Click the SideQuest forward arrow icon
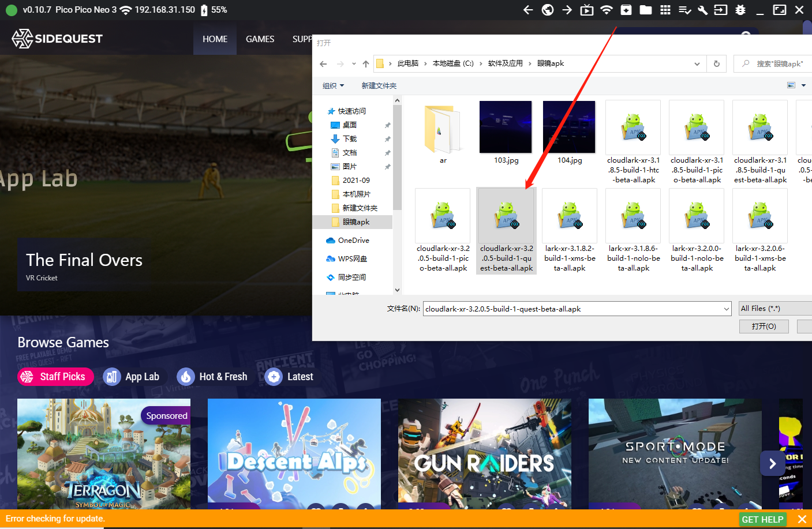Screen dimensions: 812x529 (x=567, y=10)
